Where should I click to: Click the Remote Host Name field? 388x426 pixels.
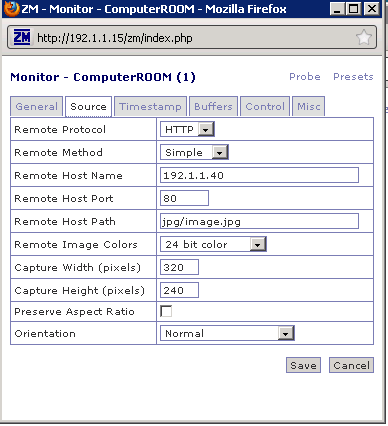(x=259, y=175)
